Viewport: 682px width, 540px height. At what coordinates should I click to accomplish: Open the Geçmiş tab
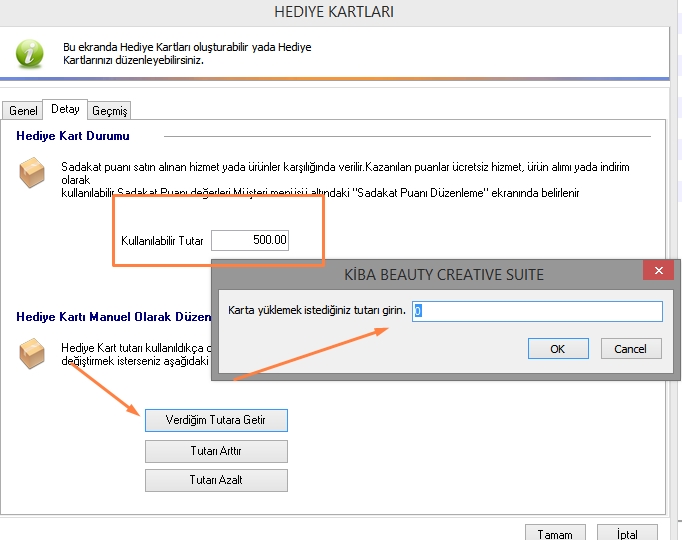(110, 110)
